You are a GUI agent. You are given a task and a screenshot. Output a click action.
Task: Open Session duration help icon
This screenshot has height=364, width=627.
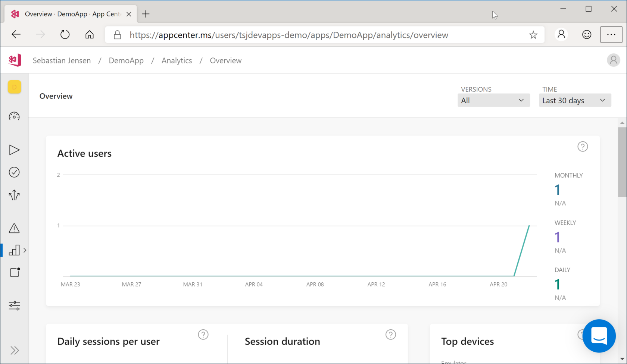(391, 335)
